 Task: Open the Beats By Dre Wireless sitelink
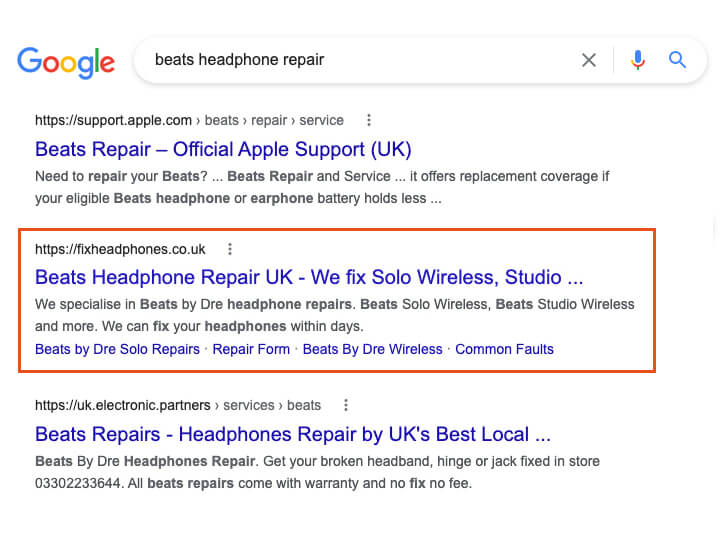point(372,349)
